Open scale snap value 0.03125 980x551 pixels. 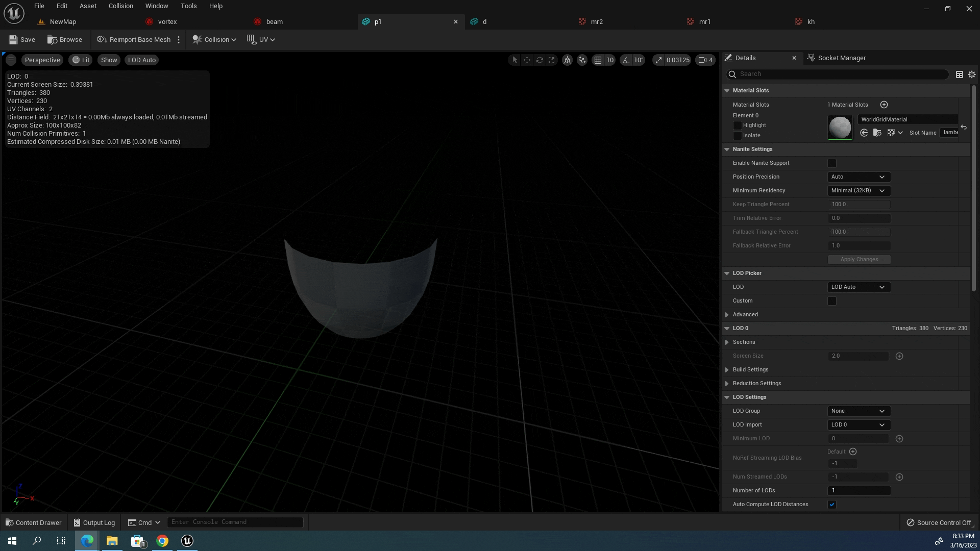[x=678, y=60]
